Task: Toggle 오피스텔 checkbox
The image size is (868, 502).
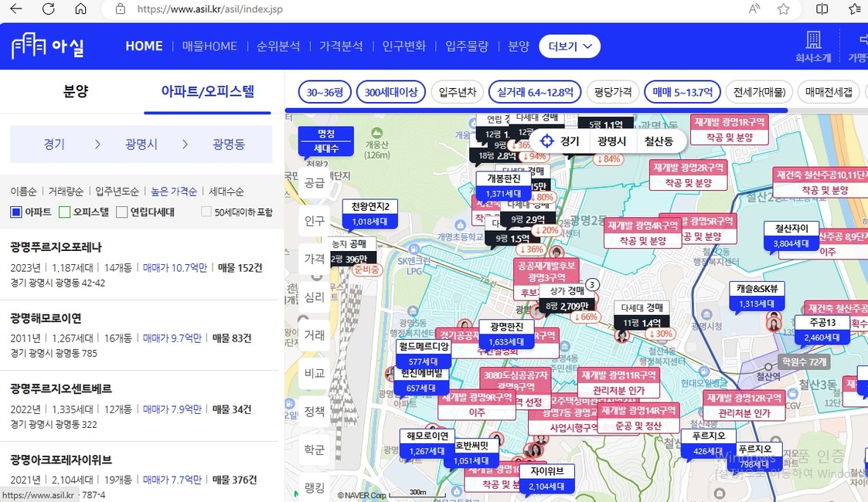Action: (x=65, y=212)
